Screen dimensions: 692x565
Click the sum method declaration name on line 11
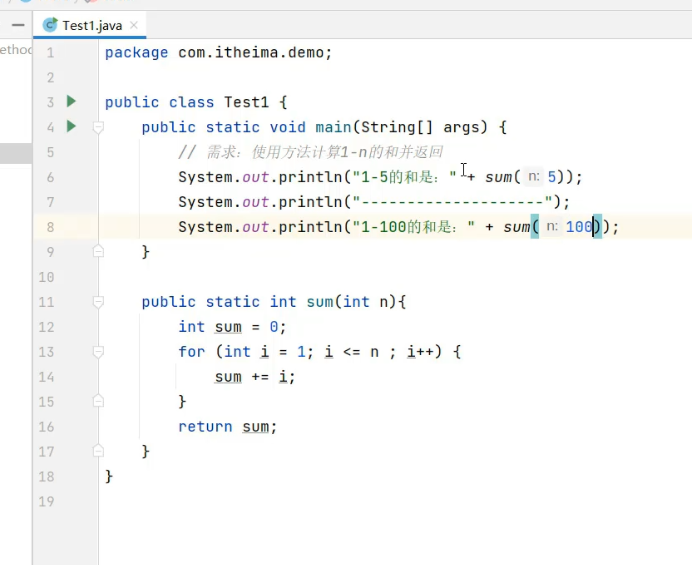click(320, 302)
